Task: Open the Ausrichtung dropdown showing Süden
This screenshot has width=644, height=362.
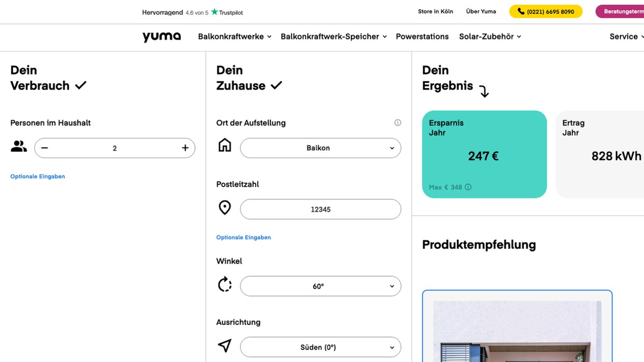Action: click(x=320, y=347)
